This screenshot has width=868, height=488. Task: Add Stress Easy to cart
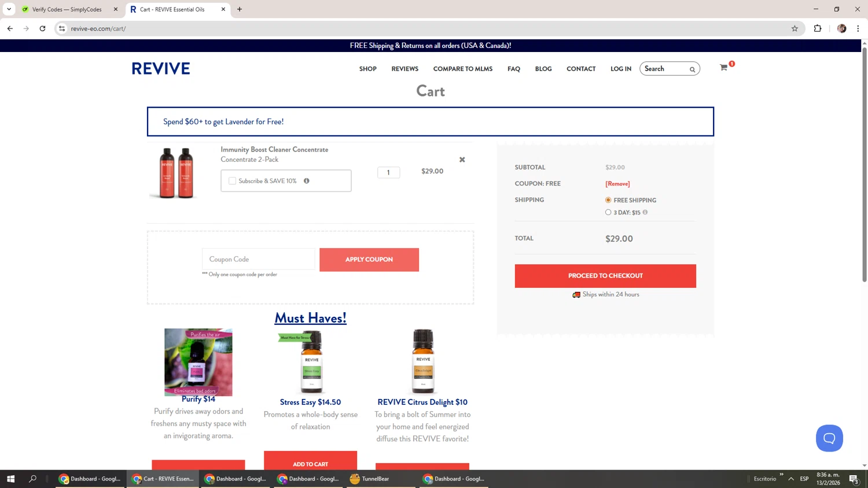310,462
